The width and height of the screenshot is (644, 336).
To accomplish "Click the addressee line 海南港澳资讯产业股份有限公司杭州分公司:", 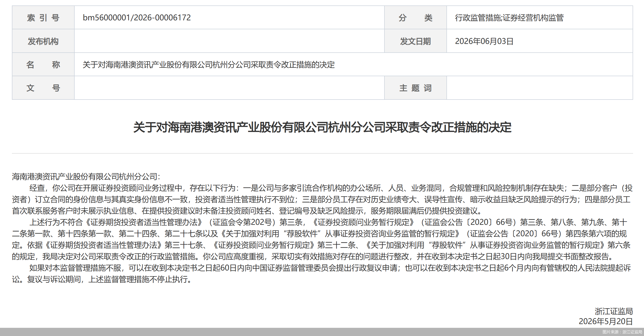I will tap(86, 176).
